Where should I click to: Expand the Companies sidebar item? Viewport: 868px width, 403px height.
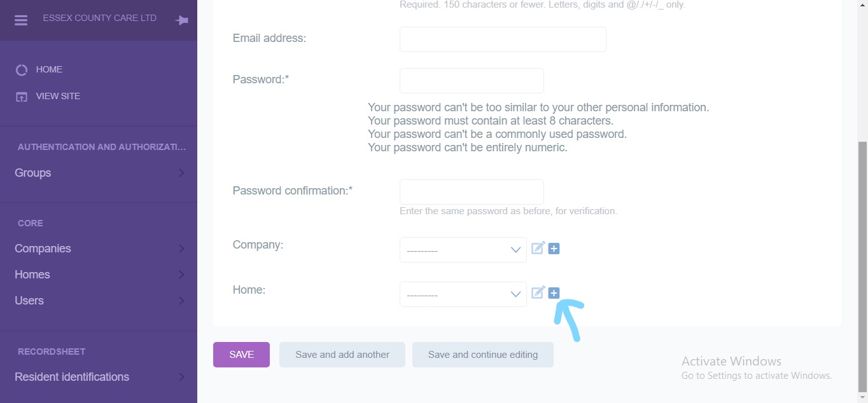pos(99,249)
